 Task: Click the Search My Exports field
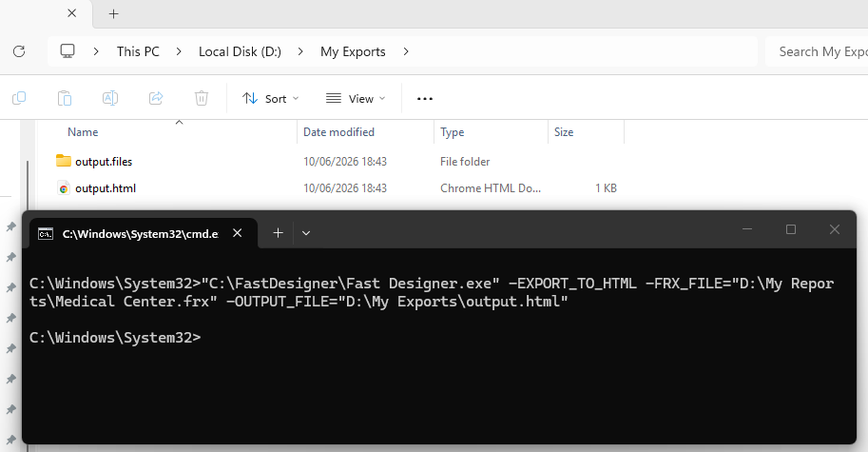pos(817,51)
